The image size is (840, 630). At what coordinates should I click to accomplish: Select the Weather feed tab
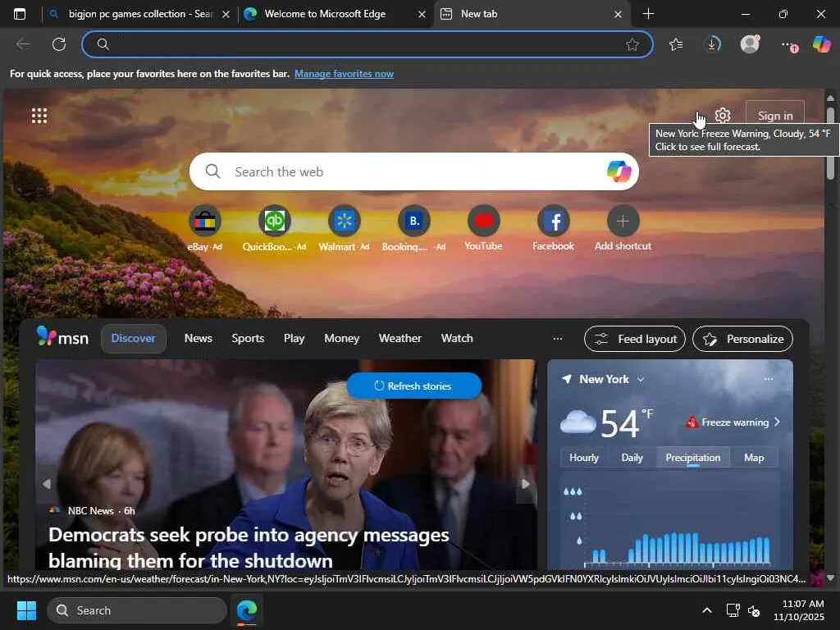pyautogui.click(x=400, y=339)
